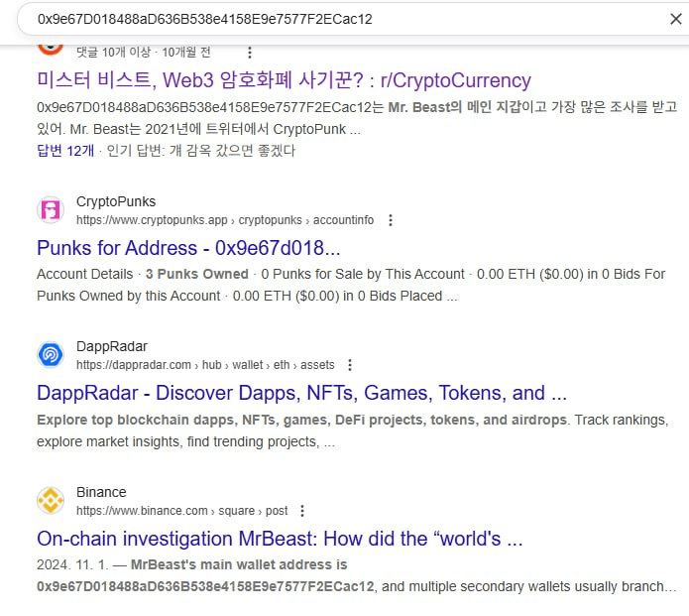Open the Reddit result about Mr. Beast Web3
Viewport: 689px width, 616px height.
pyautogui.click(x=284, y=80)
